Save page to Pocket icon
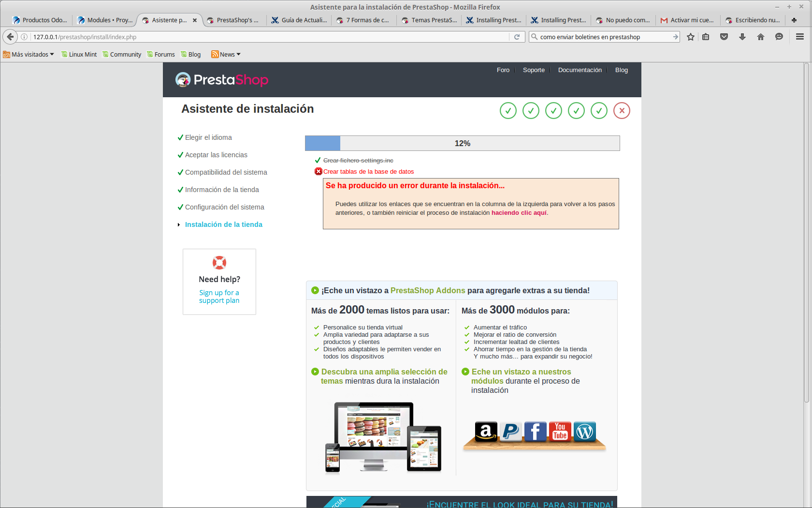Image resolution: width=812 pixels, height=508 pixels. coord(724,37)
